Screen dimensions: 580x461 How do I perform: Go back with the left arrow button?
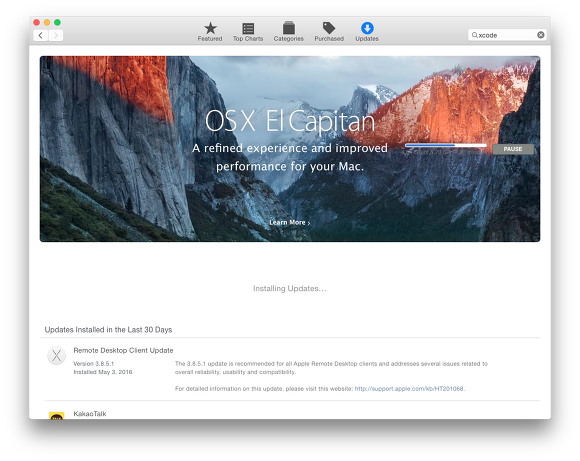[41, 36]
